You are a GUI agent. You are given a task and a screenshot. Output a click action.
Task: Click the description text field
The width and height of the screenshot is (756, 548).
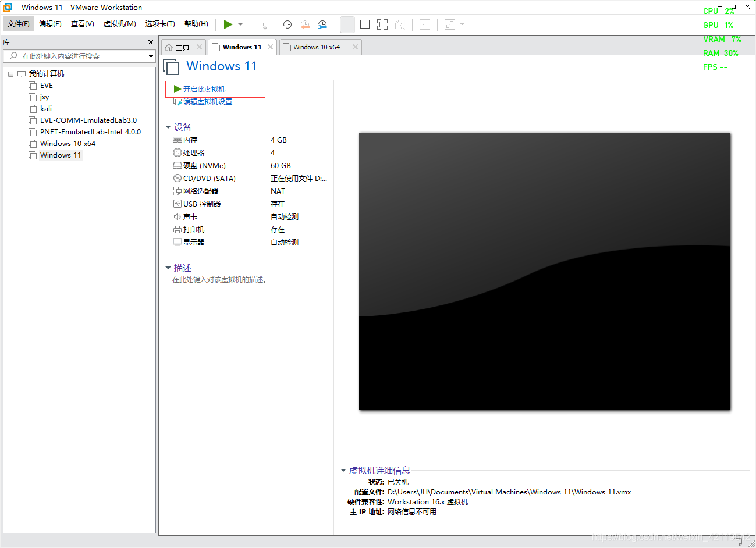[220, 280]
